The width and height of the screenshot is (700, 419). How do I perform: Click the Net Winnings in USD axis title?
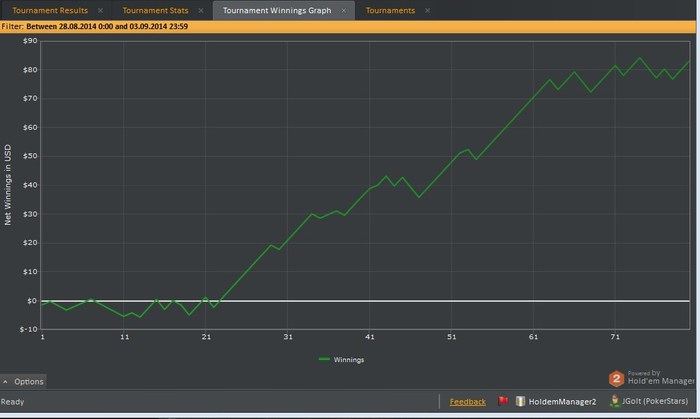[x=8, y=185]
